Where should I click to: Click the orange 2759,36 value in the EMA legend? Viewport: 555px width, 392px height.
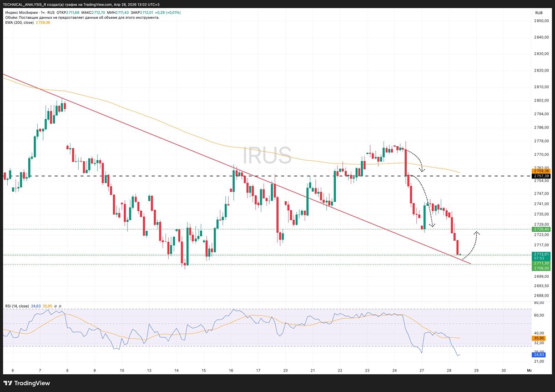43,23
